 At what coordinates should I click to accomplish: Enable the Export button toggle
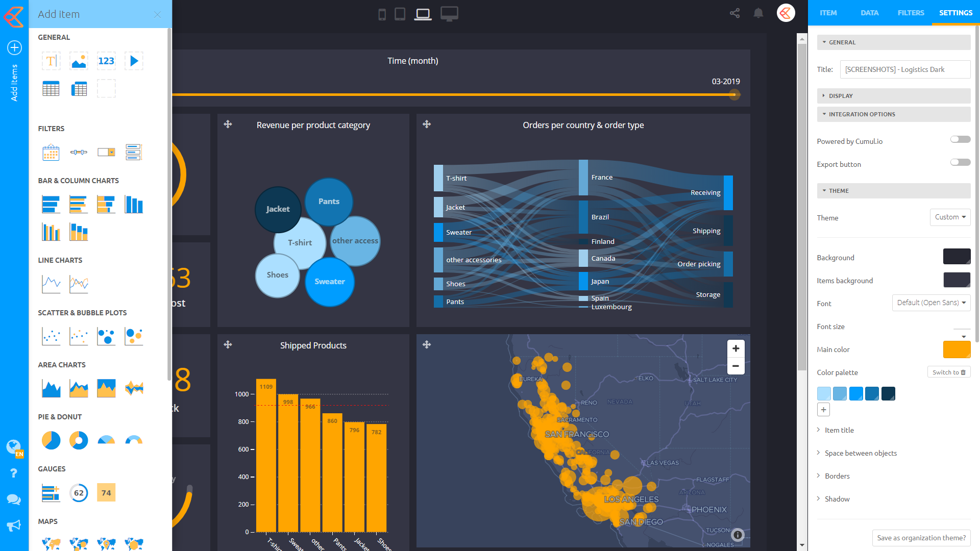tap(960, 162)
